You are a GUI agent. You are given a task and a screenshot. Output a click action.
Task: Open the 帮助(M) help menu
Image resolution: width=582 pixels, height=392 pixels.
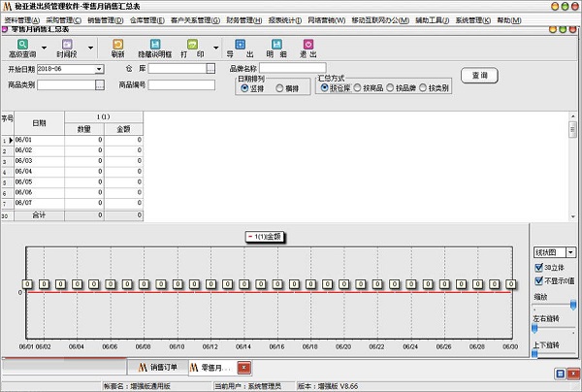tap(509, 20)
